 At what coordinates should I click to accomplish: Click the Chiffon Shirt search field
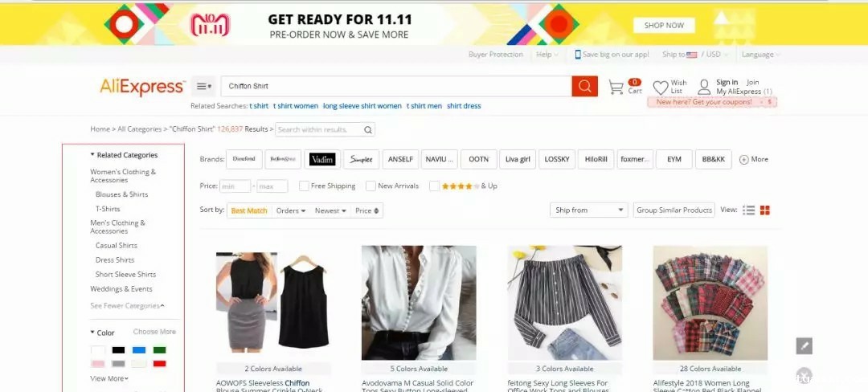click(x=396, y=86)
